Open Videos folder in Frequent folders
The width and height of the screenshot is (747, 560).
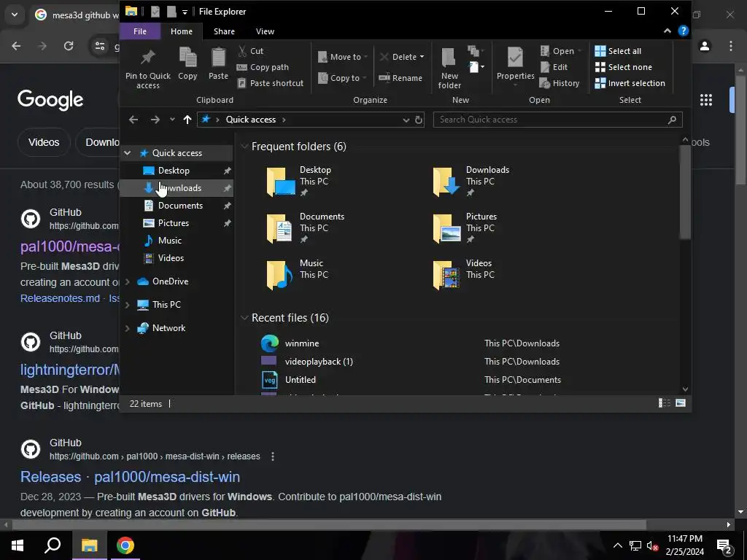[x=464, y=275]
